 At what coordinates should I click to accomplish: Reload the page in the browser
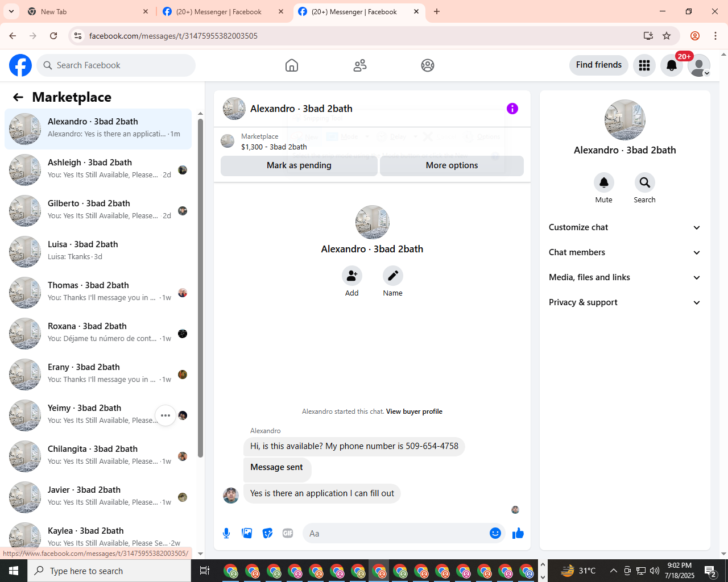(x=53, y=36)
